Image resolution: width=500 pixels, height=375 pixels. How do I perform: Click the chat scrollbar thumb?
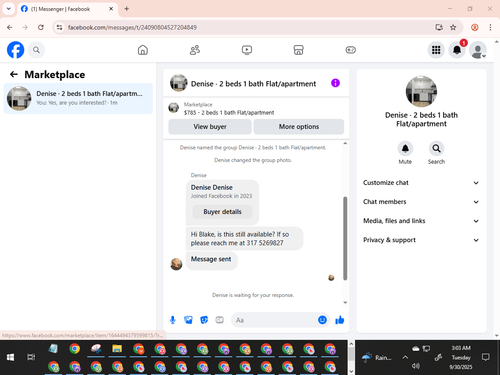pos(345,238)
